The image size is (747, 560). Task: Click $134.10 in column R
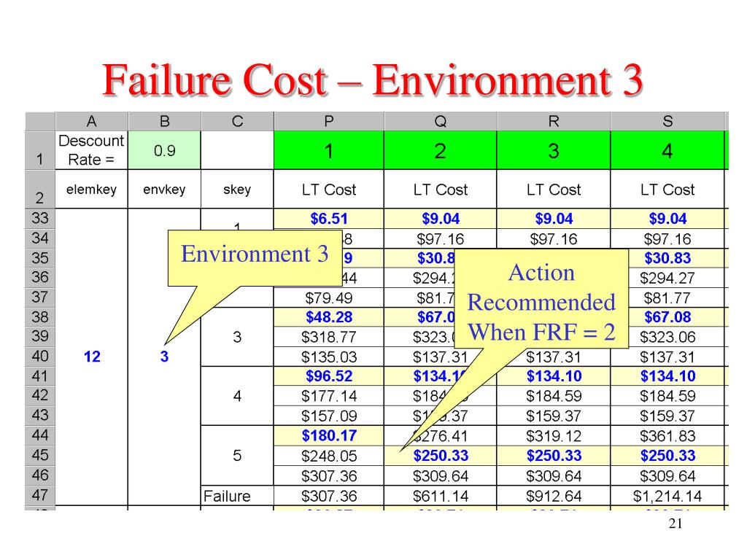click(x=554, y=376)
